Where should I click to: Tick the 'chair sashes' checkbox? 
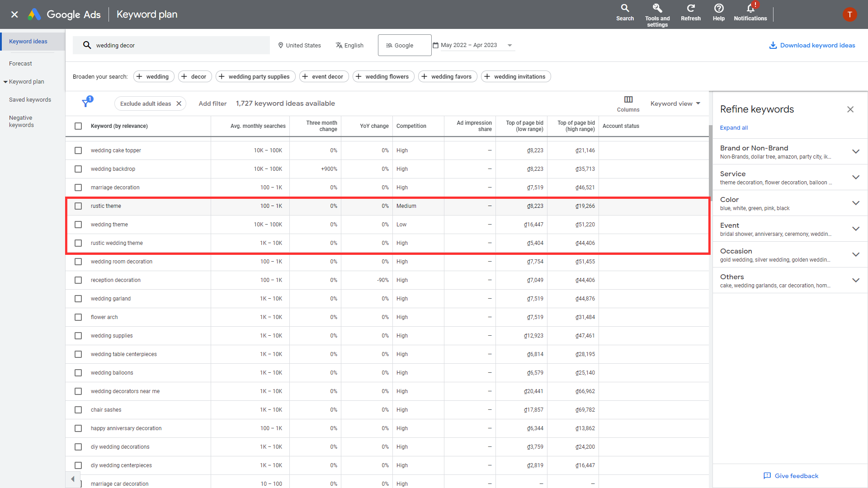pyautogui.click(x=78, y=410)
